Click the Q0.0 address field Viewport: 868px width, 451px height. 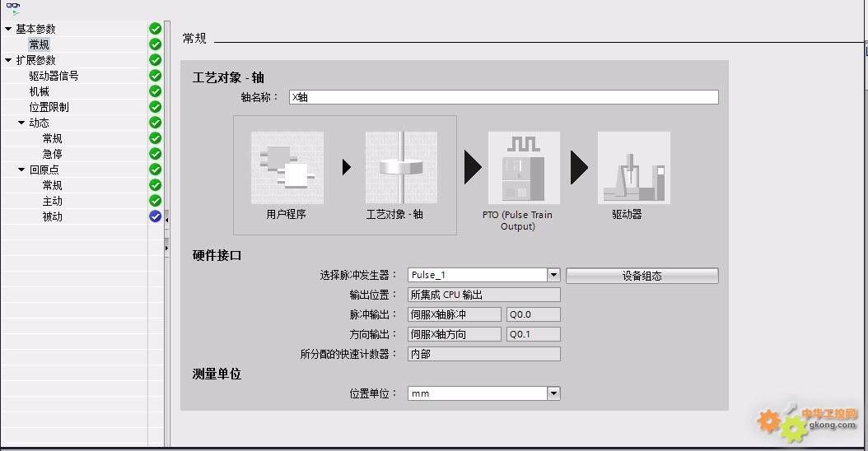coord(534,314)
